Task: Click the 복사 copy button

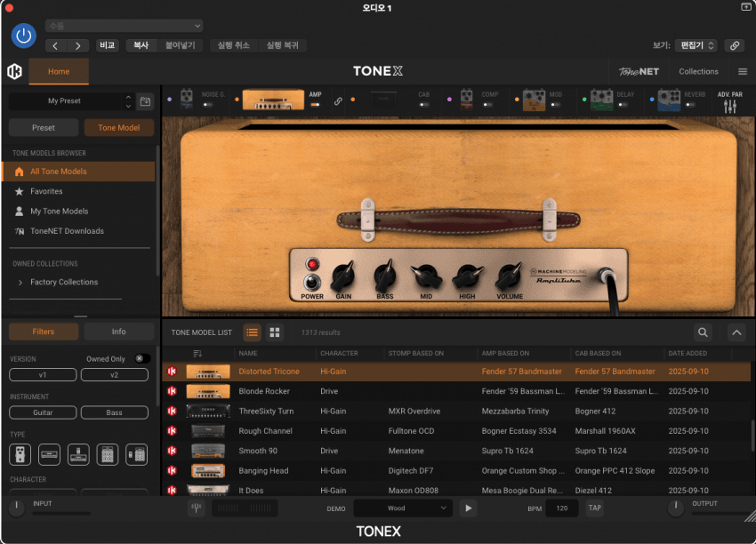Action: (141, 45)
